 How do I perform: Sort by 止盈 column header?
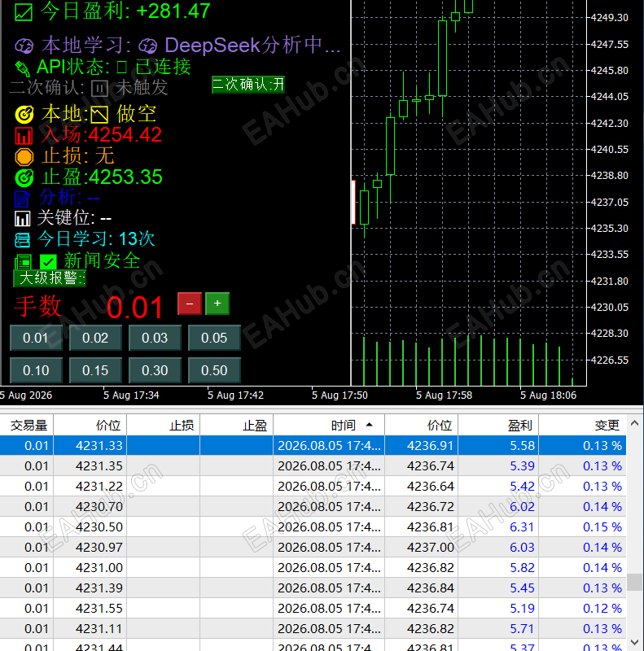[x=236, y=425]
